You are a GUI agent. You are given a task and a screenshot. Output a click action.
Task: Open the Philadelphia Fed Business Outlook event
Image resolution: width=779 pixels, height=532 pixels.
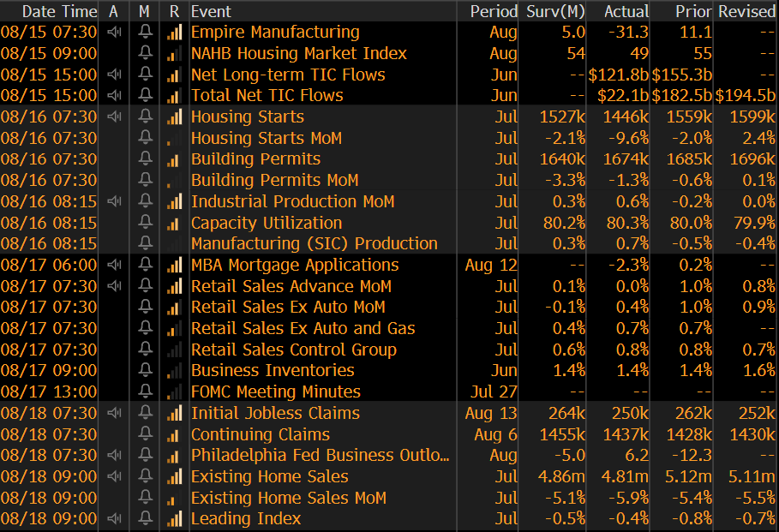click(320, 456)
